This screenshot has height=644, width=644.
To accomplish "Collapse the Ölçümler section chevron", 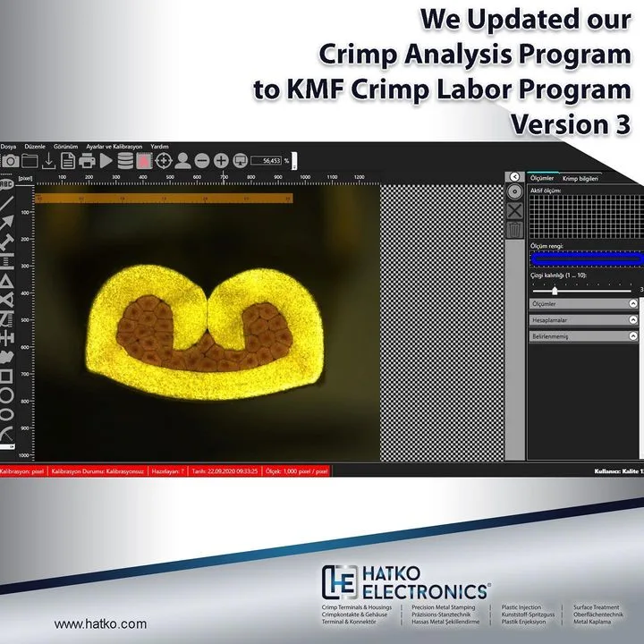I will 633,303.
